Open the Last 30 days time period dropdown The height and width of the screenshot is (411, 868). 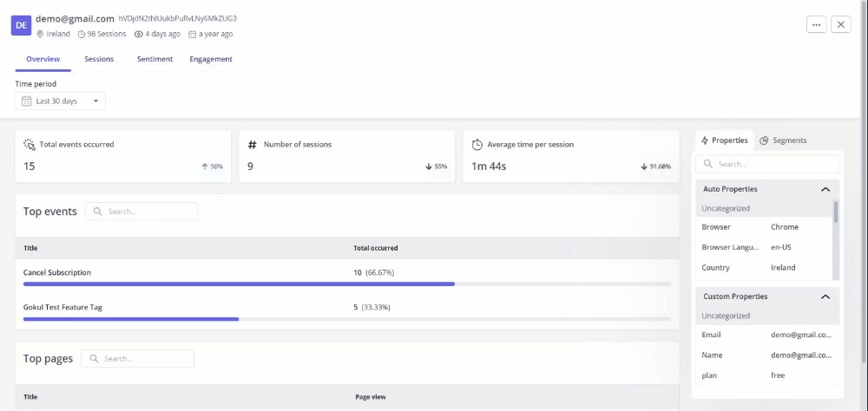(x=61, y=101)
